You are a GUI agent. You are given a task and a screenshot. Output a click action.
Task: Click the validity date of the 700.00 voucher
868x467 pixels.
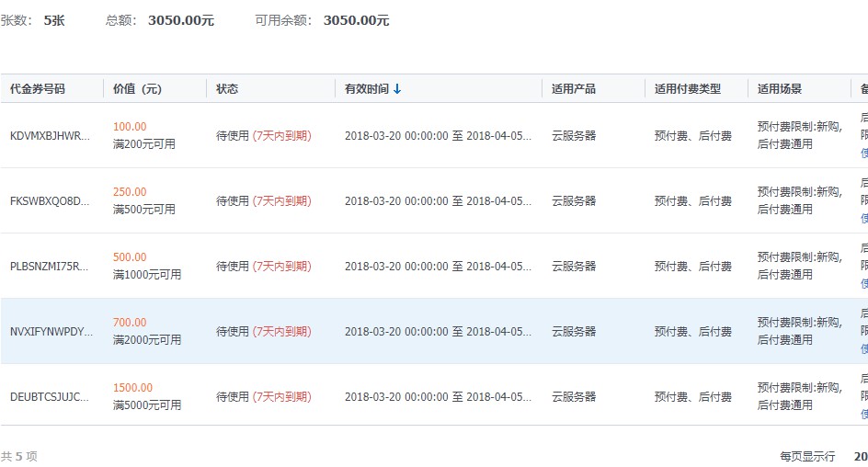click(x=438, y=331)
